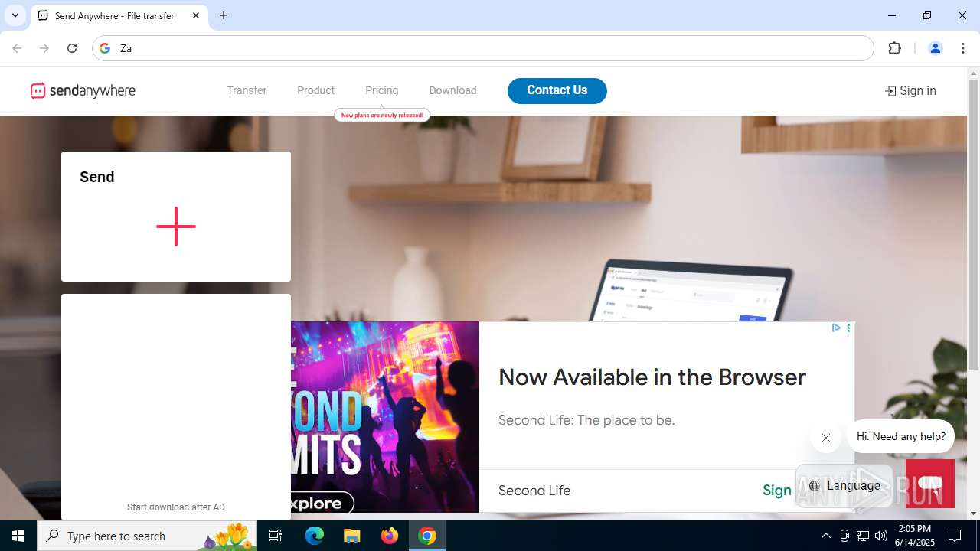Open the Transfer menu item

click(247, 90)
